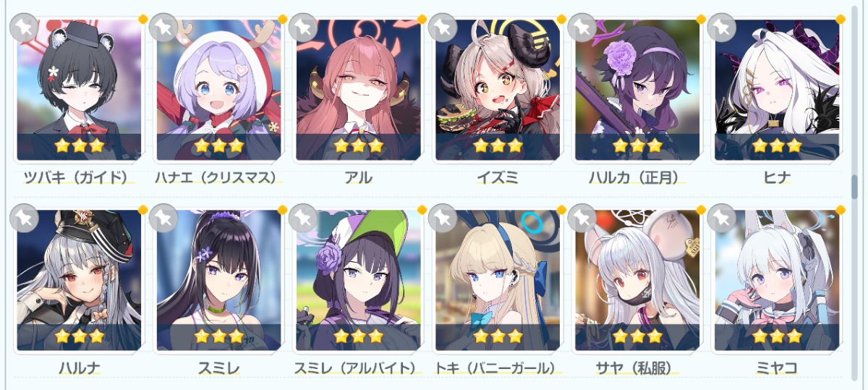868x390 pixels.
Task: Open ヒナ character portrait
Action: click(777, 90)
